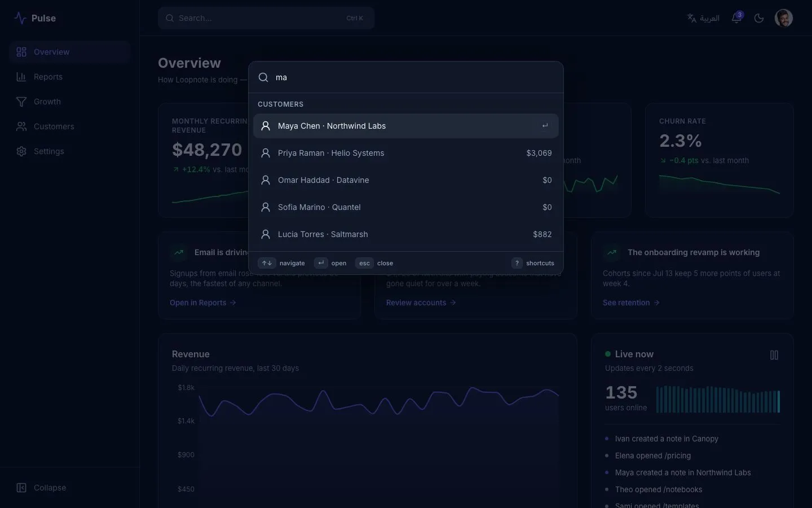Pause the Live now updates
The image size is (812, 508).
coord(774,355)
